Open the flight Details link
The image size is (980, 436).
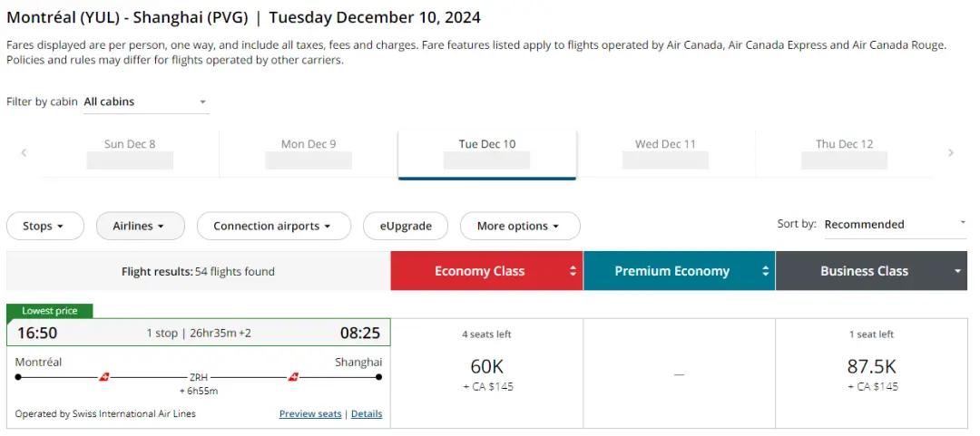coord(367,414)
